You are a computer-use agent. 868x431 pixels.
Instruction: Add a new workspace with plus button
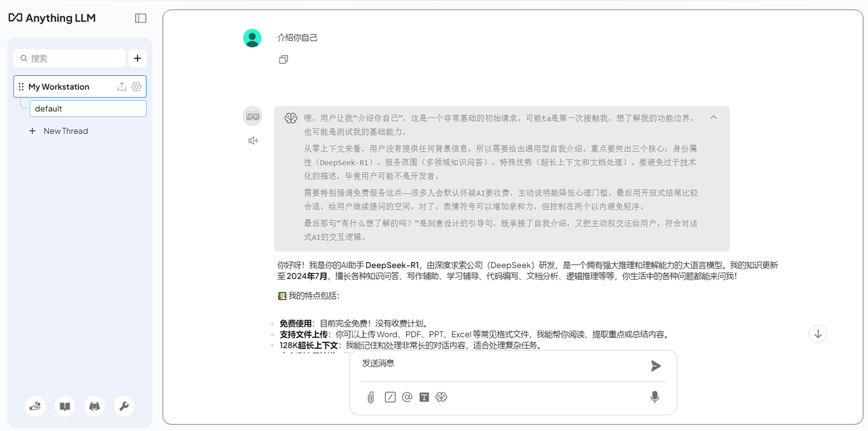pyautogui.click(x=138, y=58)
